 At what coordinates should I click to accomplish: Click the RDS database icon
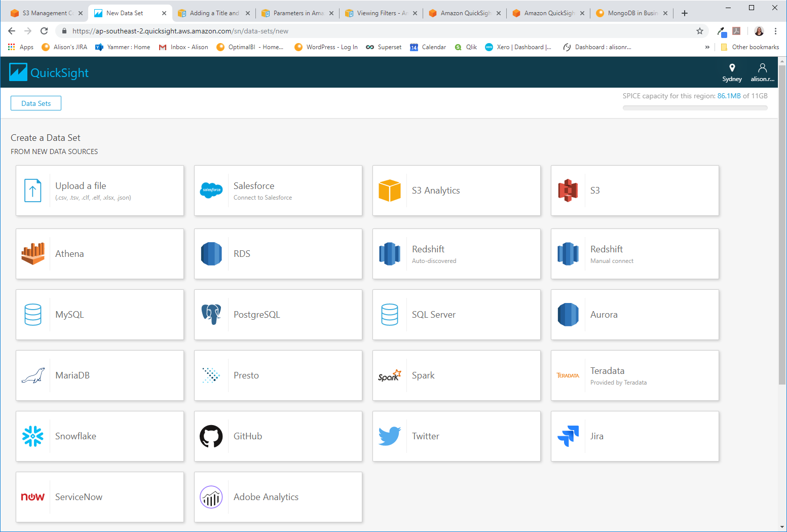[x=211, y=254]
